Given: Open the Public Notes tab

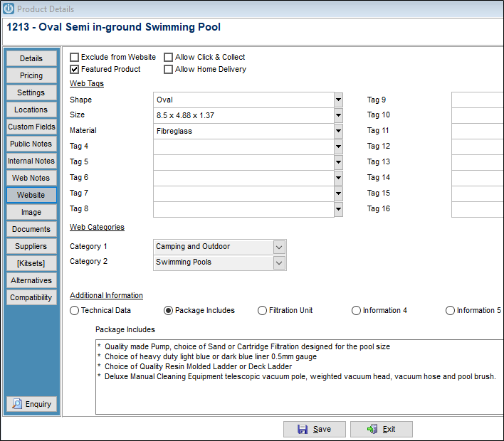Looking at the screenshot, I should (31, 144).
